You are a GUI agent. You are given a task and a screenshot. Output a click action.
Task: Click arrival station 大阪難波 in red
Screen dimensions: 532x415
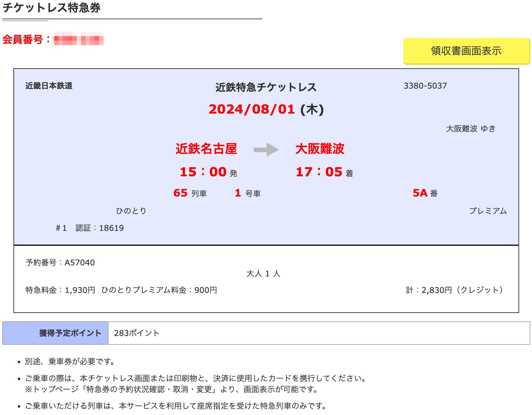tap(320, 149)
